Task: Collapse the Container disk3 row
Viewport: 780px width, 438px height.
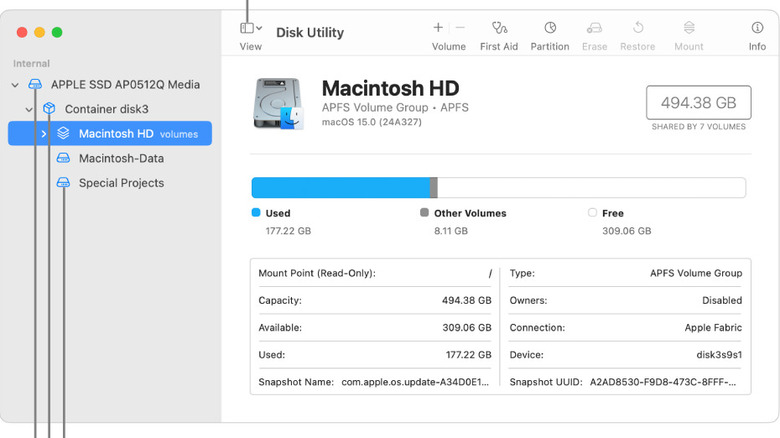Action: [x=29, y=110]
